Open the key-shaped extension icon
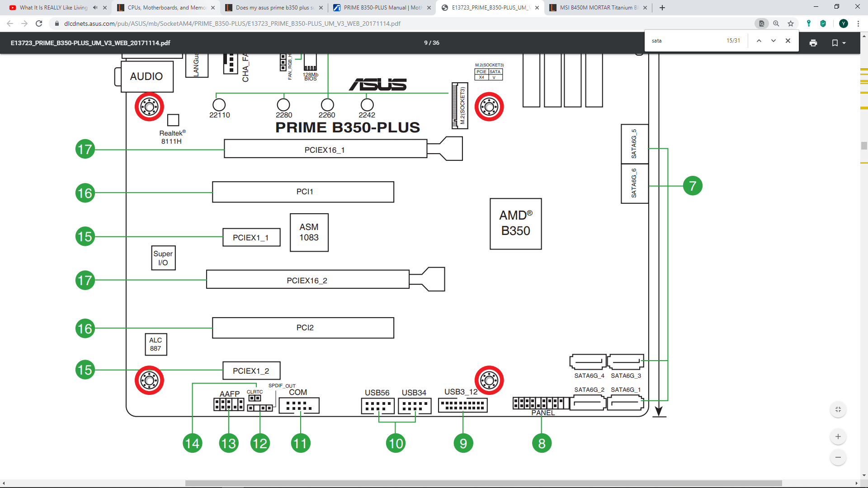868x488 pixels. pyautogui.click(x=809, y=23)
